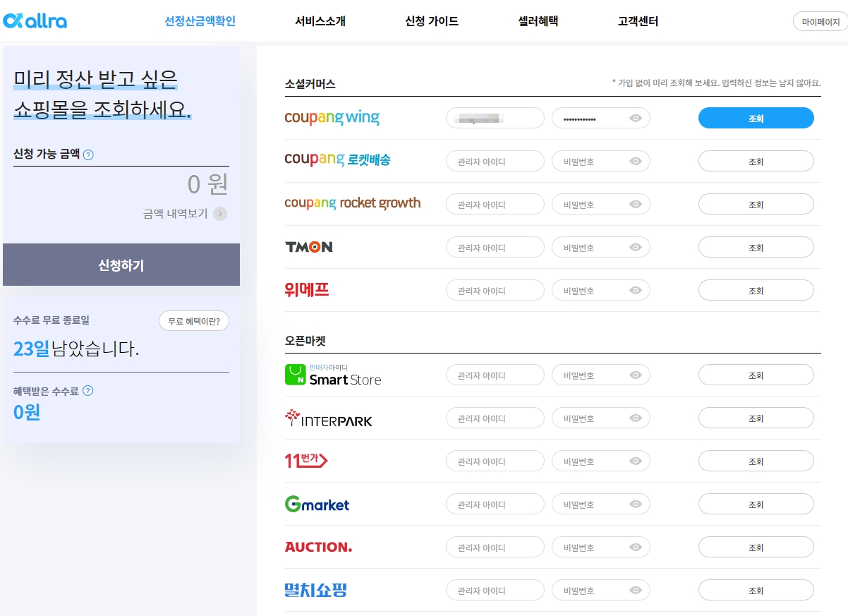Click the 오픈마켓 section heading

coord(305,341)
